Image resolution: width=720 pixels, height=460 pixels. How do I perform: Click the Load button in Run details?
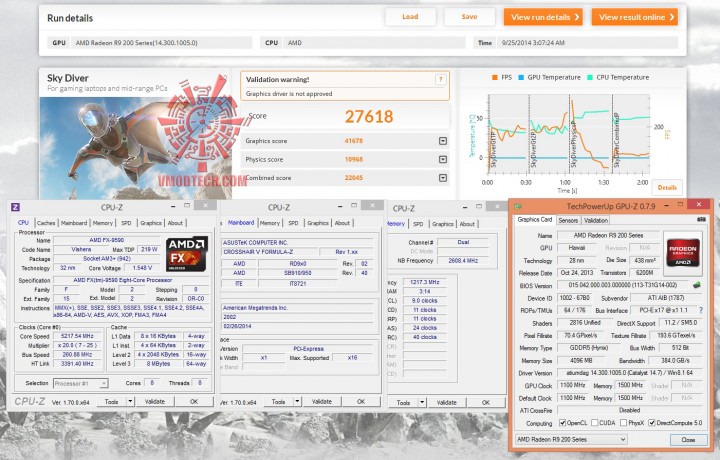410,17
